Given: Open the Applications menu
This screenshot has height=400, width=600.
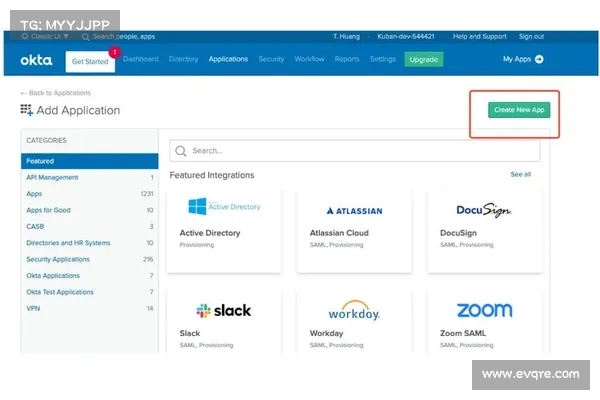Looking at the screenshot, I should tap(228, 59).
